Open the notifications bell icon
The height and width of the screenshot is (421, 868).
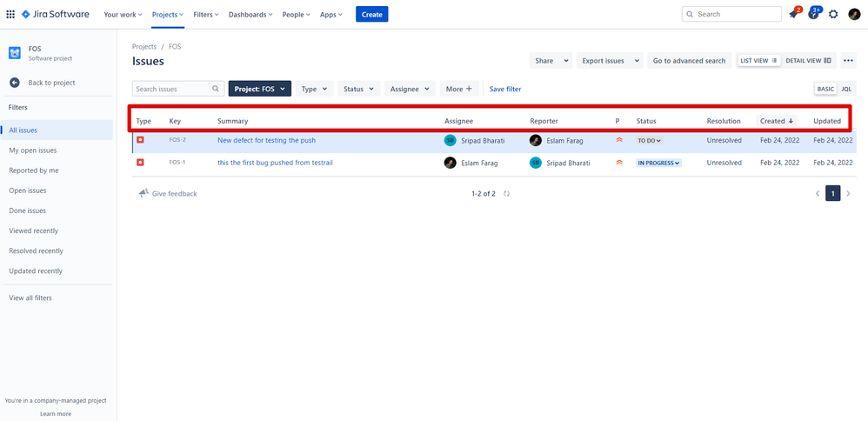794,15
